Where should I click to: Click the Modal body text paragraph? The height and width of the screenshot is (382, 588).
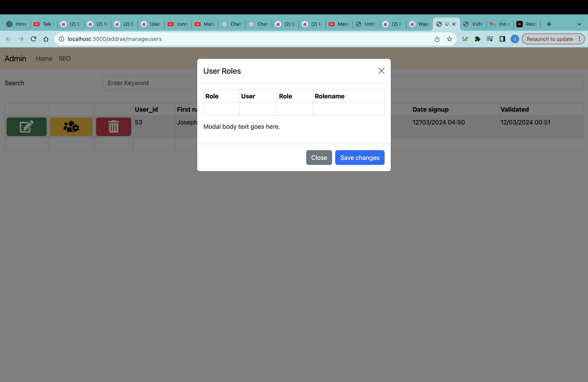[x=242, y=126]
